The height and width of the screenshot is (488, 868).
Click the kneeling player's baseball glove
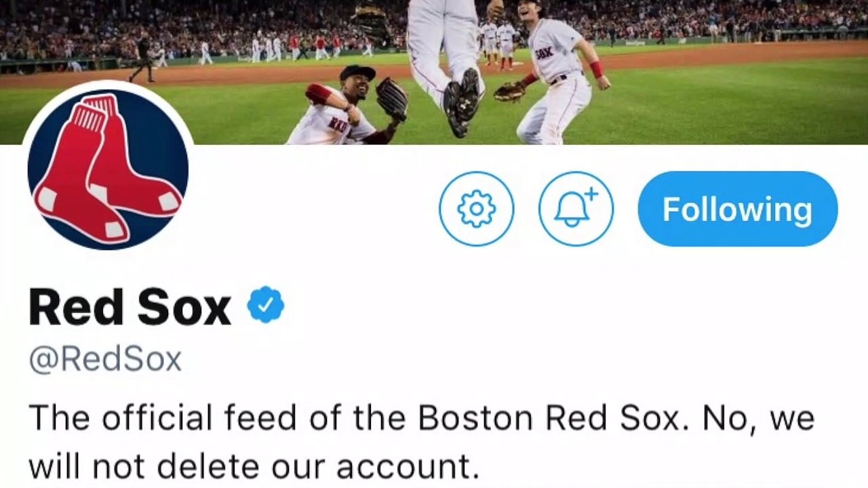click(x=391, y=99)
